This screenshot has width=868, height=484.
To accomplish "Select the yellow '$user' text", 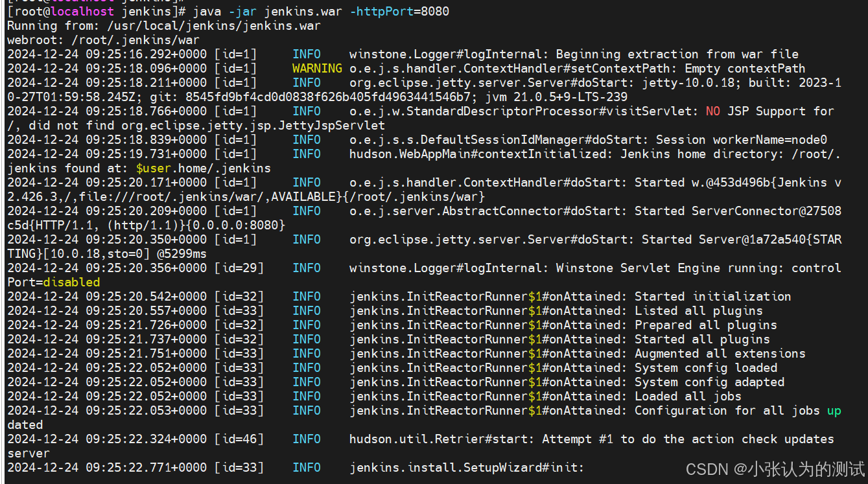I will coord(153,168).
